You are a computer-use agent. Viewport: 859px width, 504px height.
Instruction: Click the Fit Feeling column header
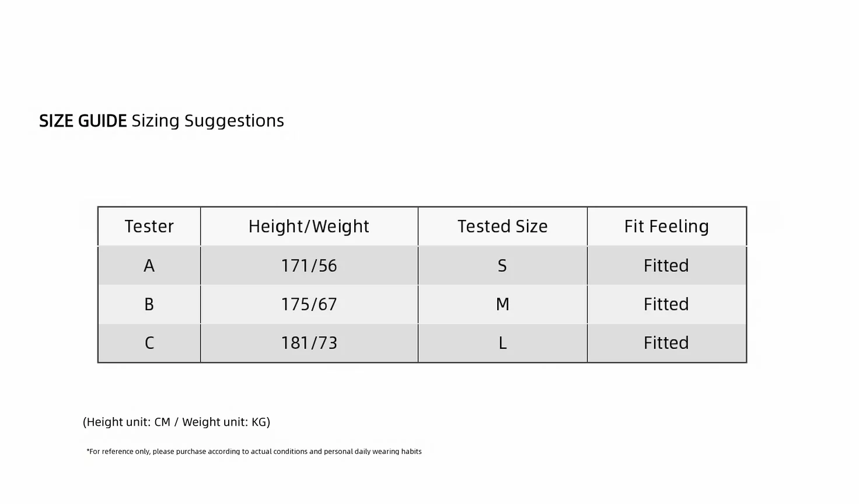[x=666, y=226]
